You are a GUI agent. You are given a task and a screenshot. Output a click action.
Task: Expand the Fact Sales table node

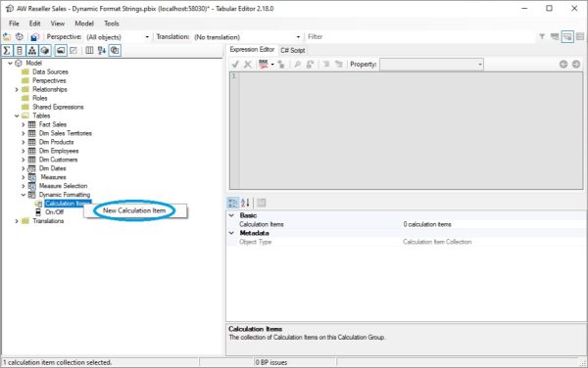pos(23,124)
